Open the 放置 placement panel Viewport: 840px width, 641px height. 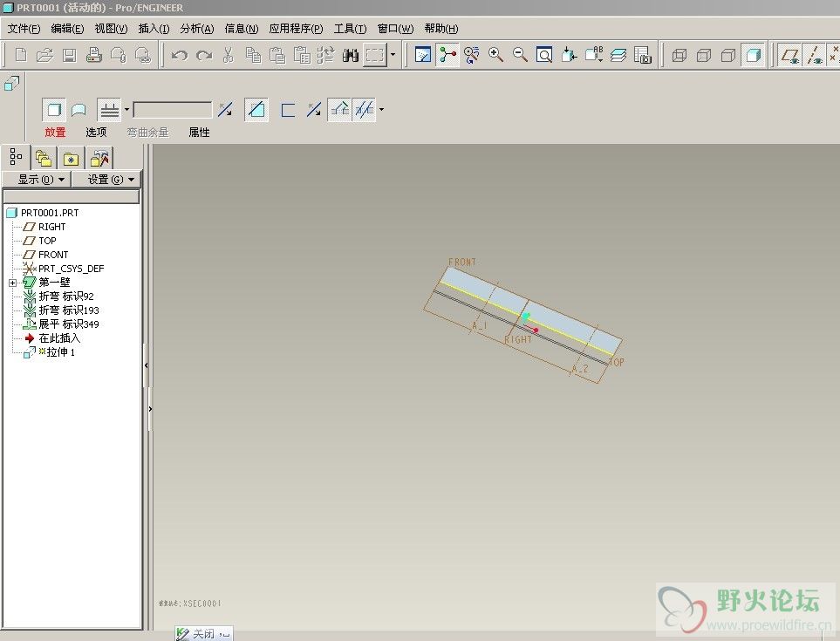(55, 133)
